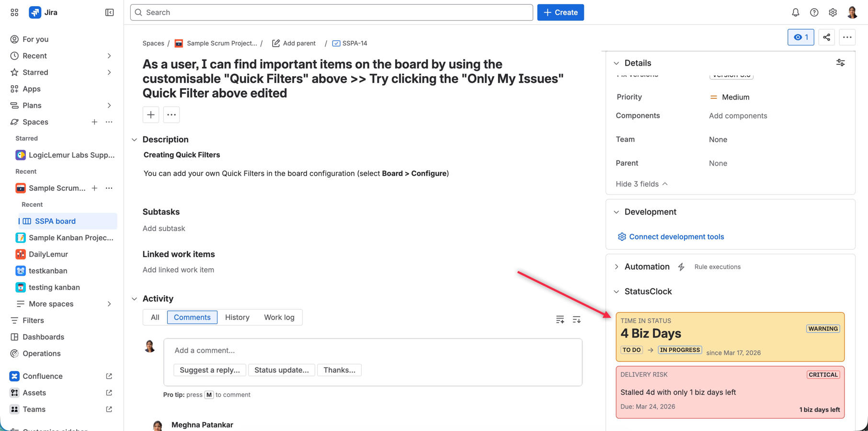Open the Work log tab
Screen dimensions: 868x431
click(279, 317)
